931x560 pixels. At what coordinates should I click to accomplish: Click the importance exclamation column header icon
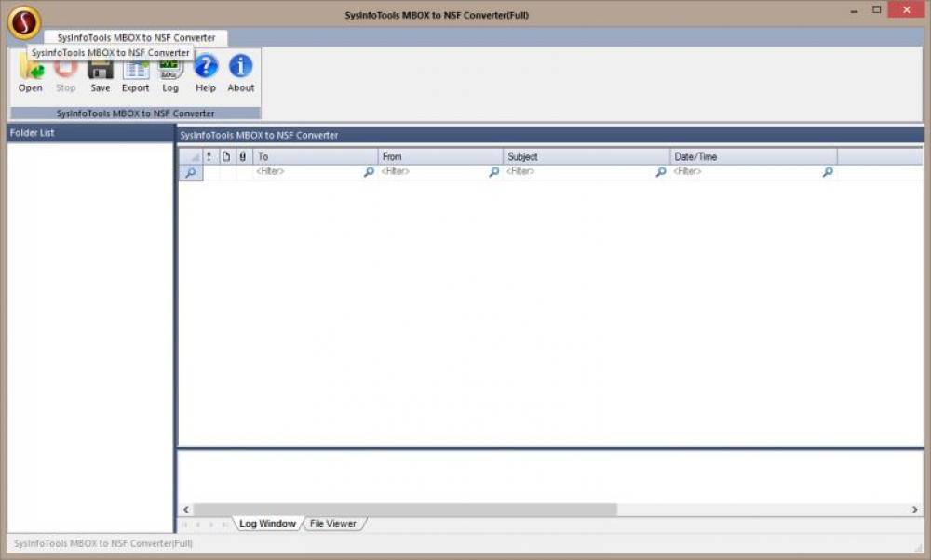[x=209, y=155]
